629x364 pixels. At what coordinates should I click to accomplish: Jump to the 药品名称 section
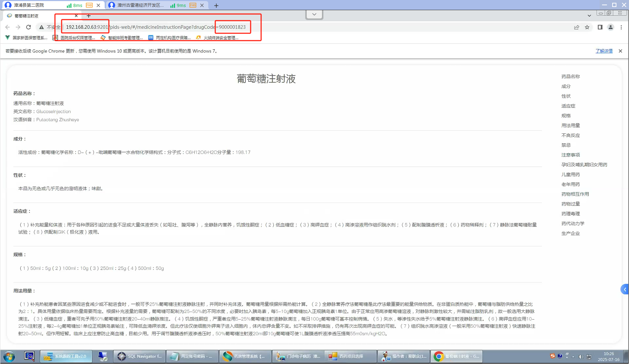point(571,76)
